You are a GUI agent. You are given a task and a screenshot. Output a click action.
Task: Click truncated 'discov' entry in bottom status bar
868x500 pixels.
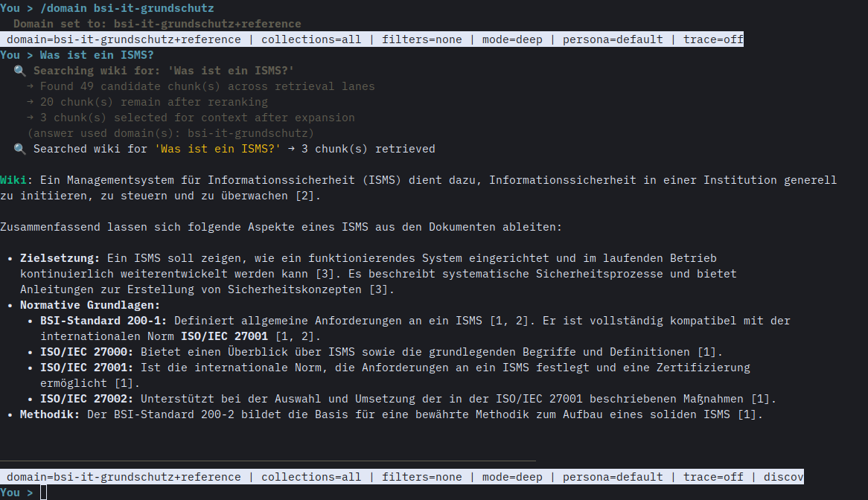(x=783, y=477)
